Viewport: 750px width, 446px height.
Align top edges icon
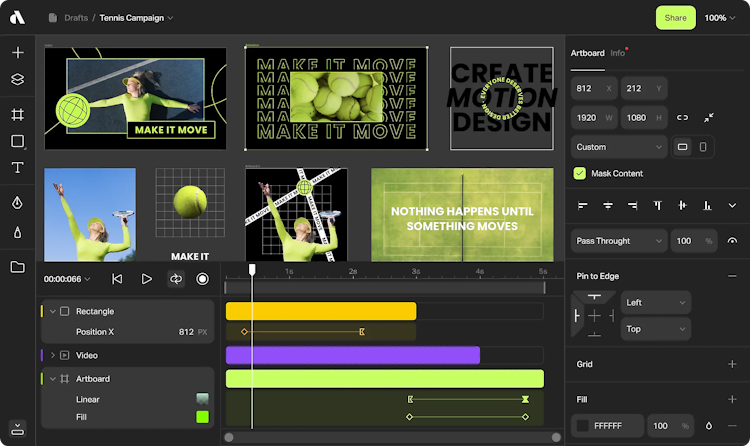(x=658, y=206)
